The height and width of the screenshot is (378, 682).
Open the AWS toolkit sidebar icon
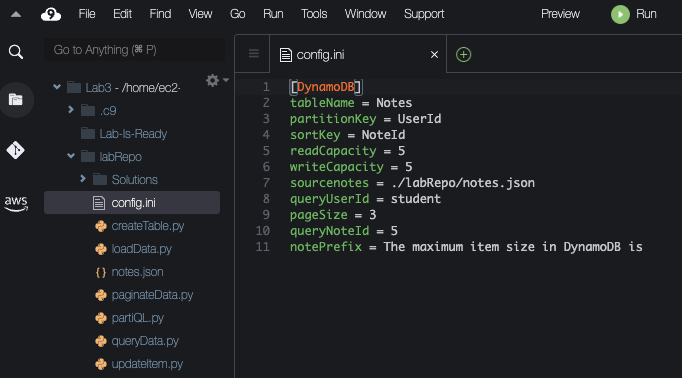point(16,203)
